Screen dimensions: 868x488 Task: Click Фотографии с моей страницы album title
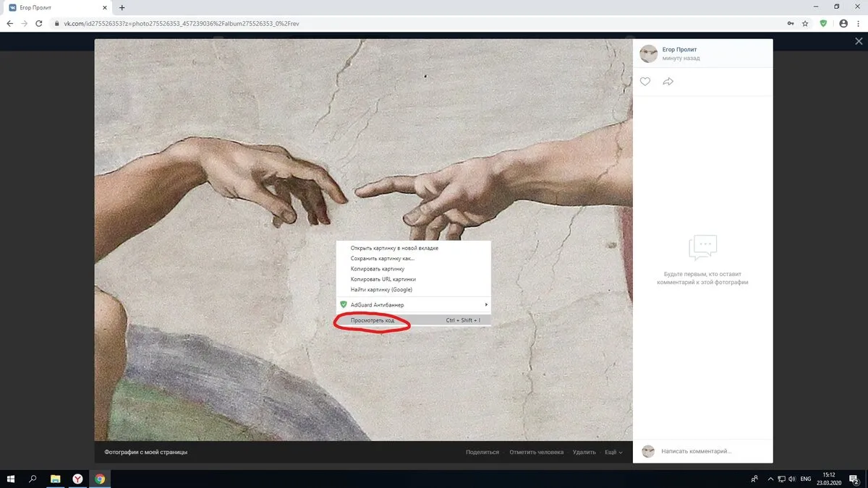tap(145, 452)
